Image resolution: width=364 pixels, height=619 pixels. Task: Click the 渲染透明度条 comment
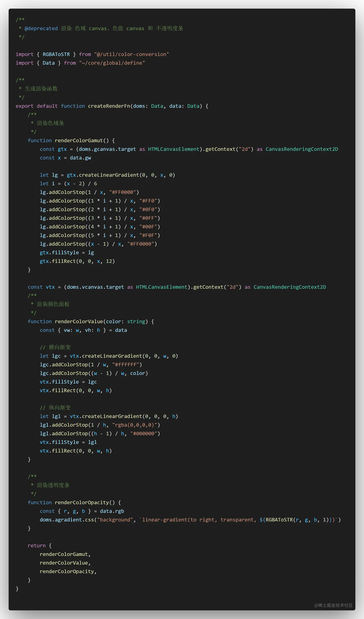tap(53, 485)
